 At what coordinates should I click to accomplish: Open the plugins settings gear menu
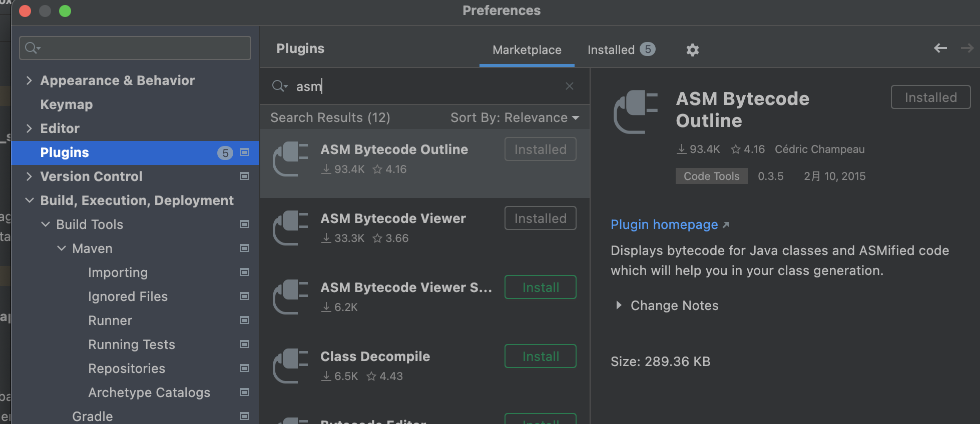(x=692, y=50)
